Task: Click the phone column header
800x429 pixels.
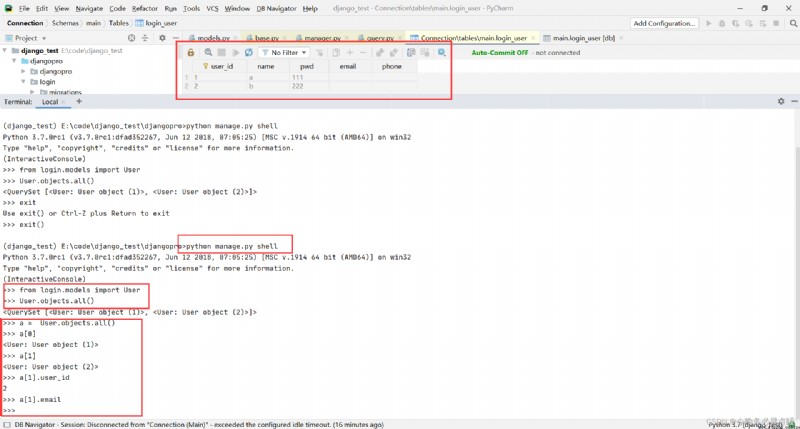Action: [x=392, y=66]
